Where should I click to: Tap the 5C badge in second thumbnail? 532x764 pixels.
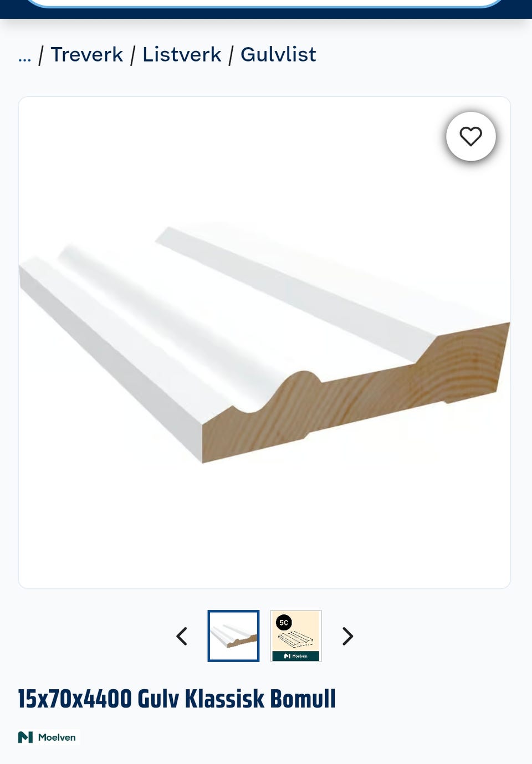[284, 623]
